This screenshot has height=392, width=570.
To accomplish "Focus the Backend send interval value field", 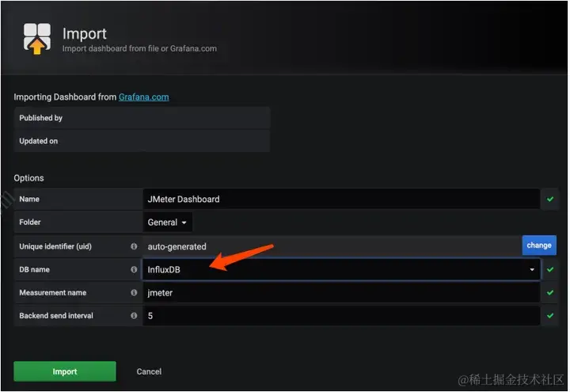I will point(341,316).
